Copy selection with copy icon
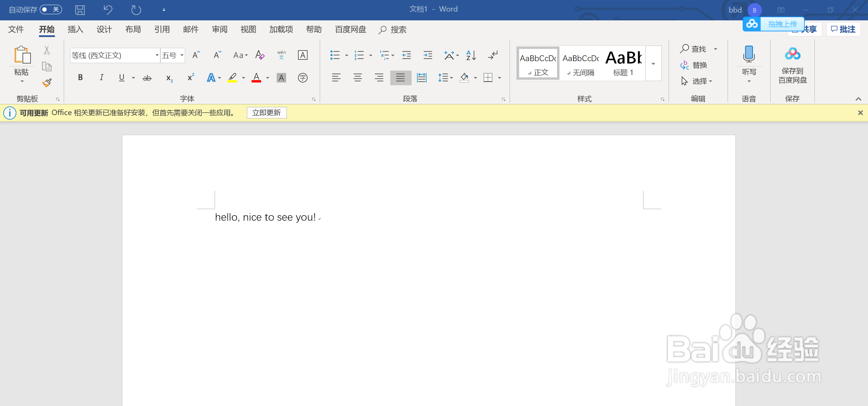This screenshot has width=868, height=406. 47,67
